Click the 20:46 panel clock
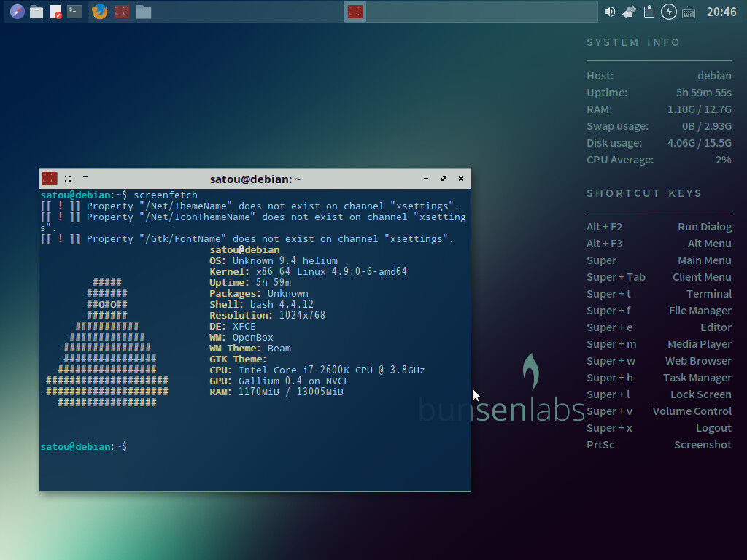The width and height of the screenshot is (747, 560). (721, 12)
